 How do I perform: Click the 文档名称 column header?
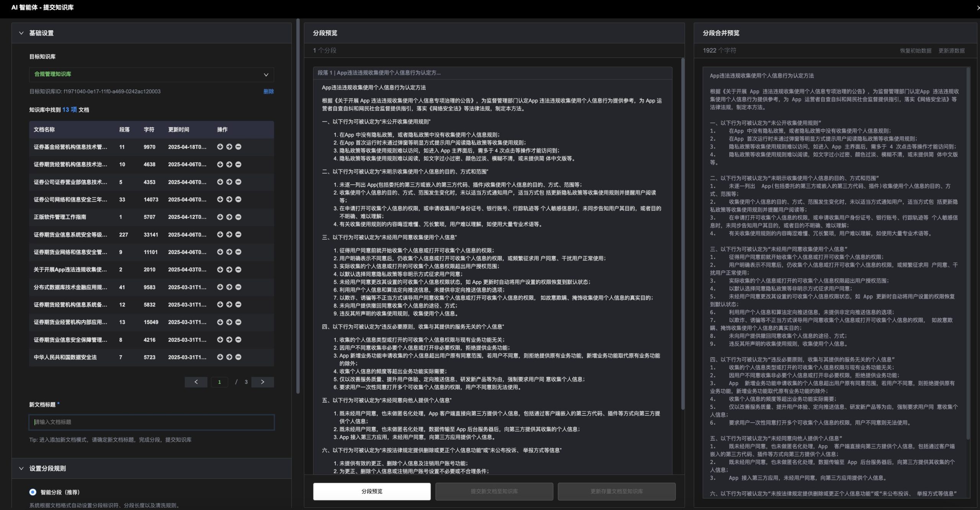44,130
